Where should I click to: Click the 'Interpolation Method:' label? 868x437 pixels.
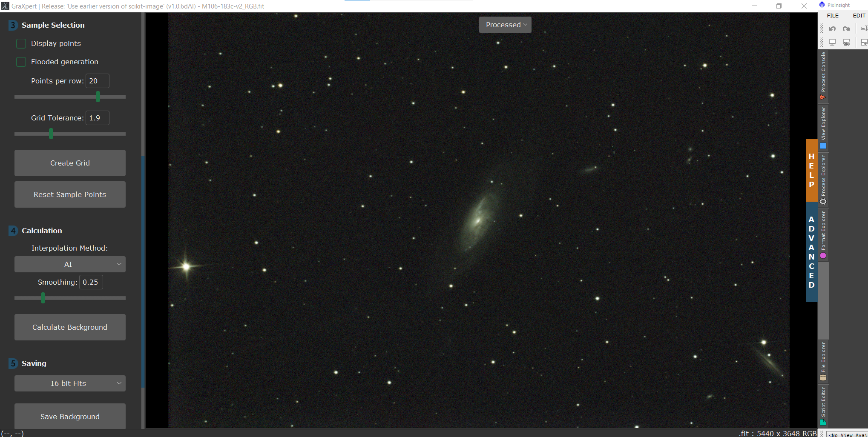pos(70,248)
